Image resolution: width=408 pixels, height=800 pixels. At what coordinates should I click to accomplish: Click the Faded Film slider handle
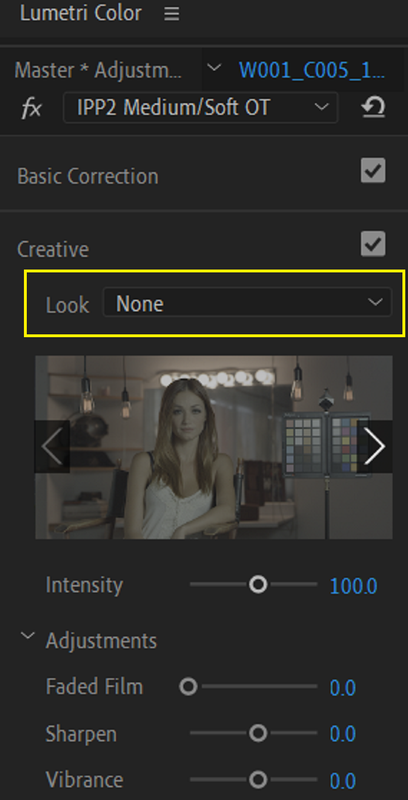click(x=188, y=687)
